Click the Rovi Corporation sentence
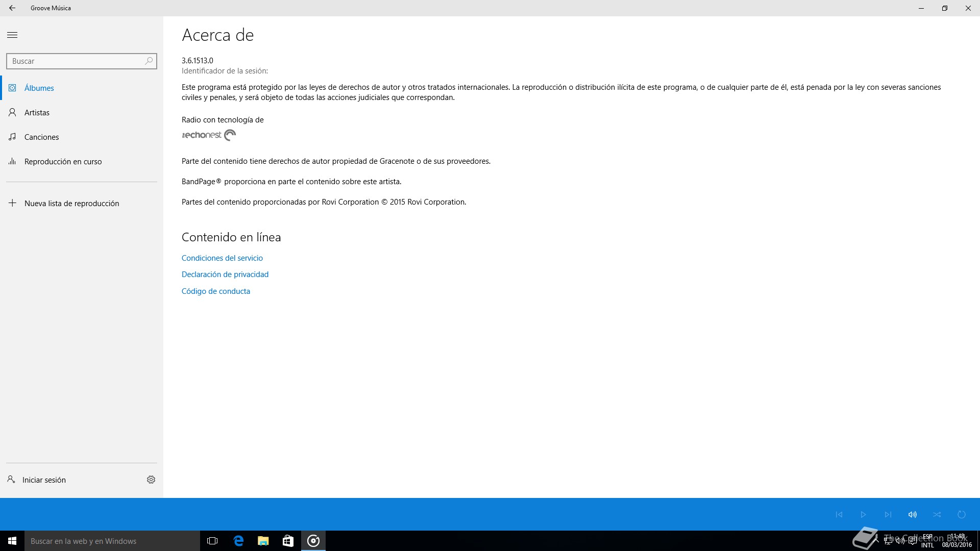This screenshot has width=980, height=551. pos(324,202)
